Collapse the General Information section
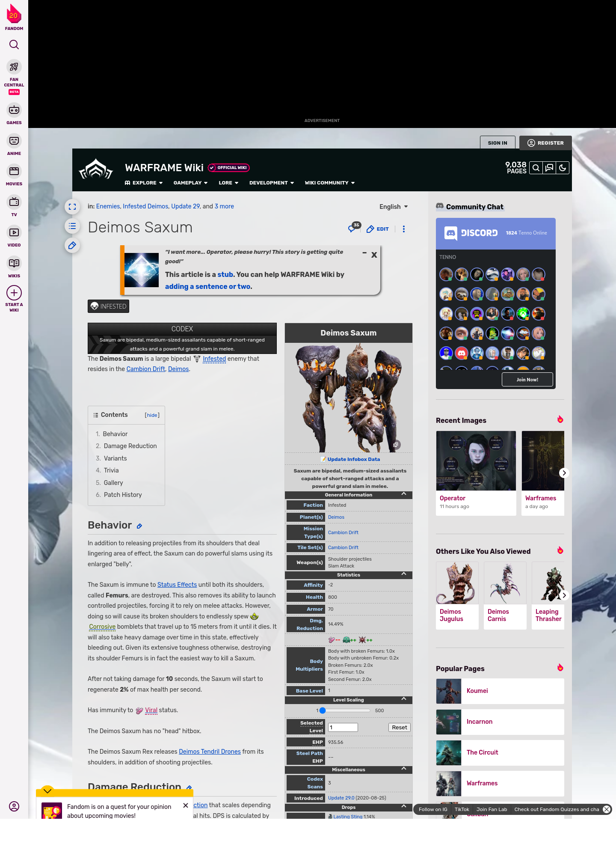 pyautogui.click(x=404, y=494)
